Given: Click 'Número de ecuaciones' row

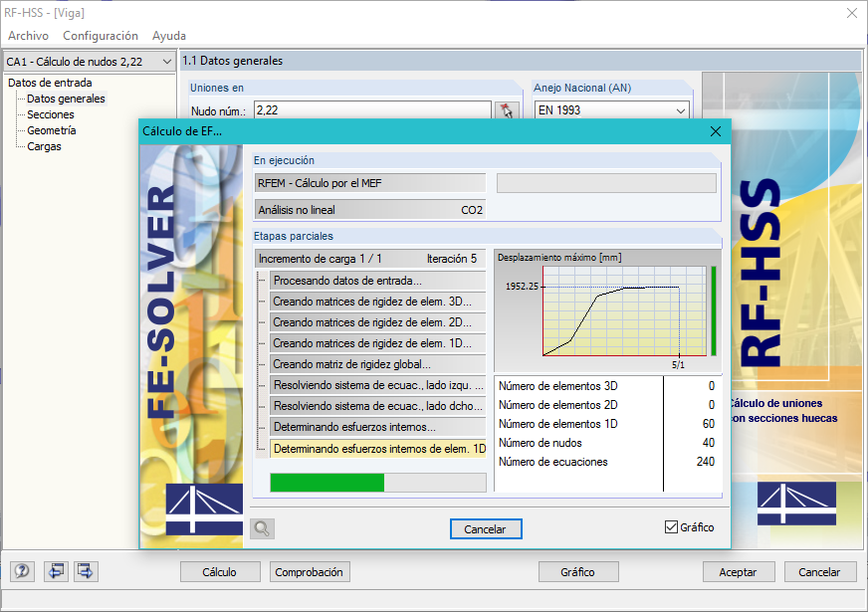Looking at the screenshot, I should tap(607, 462).
